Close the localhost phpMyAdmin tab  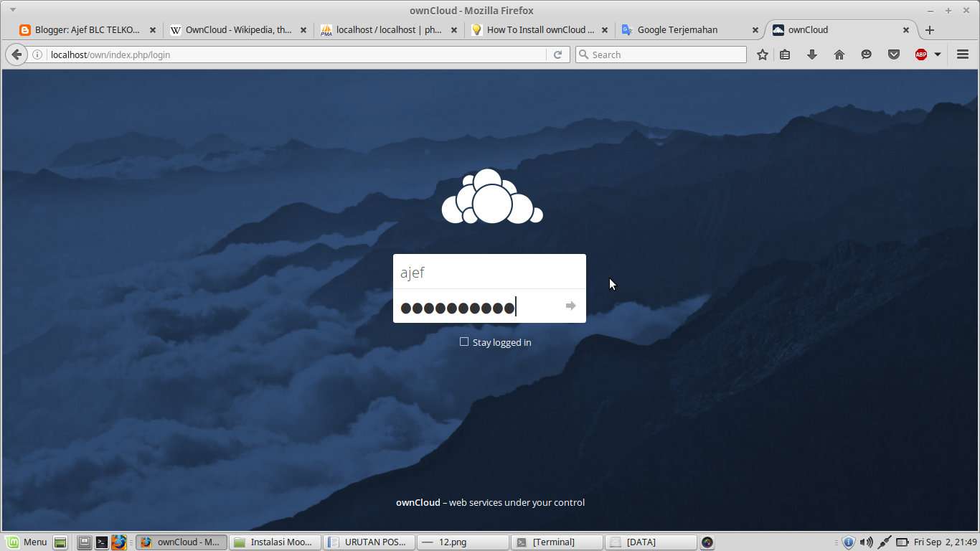point(454,30)
